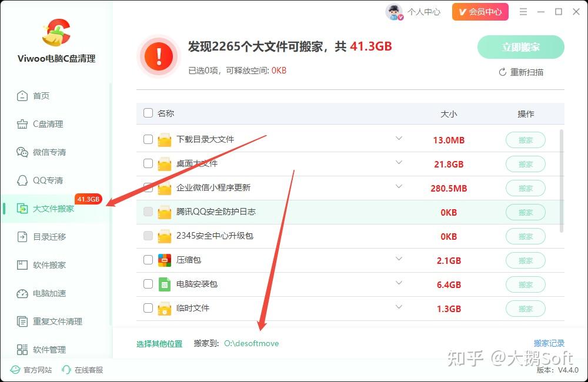Image resolution: width=588 pixels, height=382 pixels.
Task: Click the basket icon beside C盘清理
Action: [x=22, y=124]
